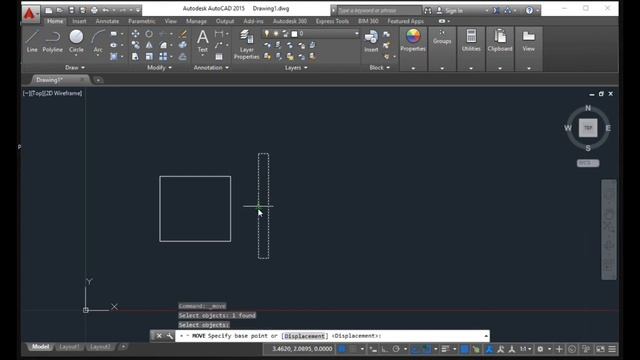Switch to the Annotate ribbon tab
The width and height of the screenshot is (640, 360).
point(107,21)
